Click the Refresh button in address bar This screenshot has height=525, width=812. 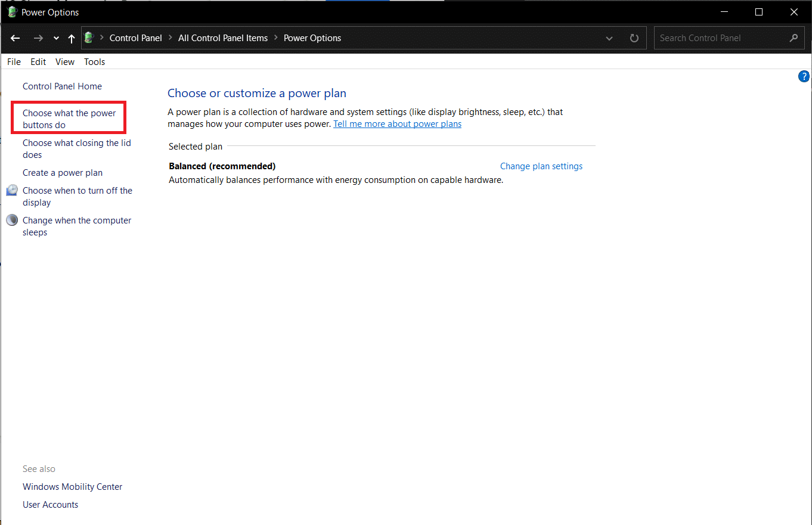634,38
